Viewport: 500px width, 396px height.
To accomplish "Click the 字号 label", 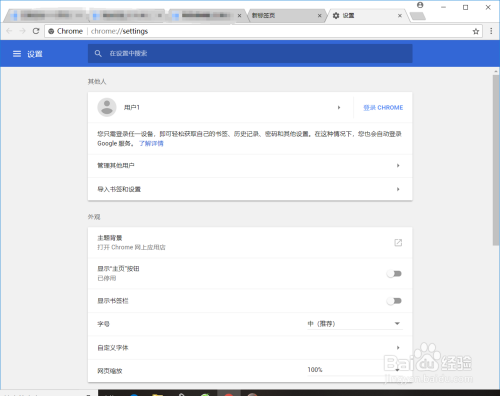I will [103, 324].
